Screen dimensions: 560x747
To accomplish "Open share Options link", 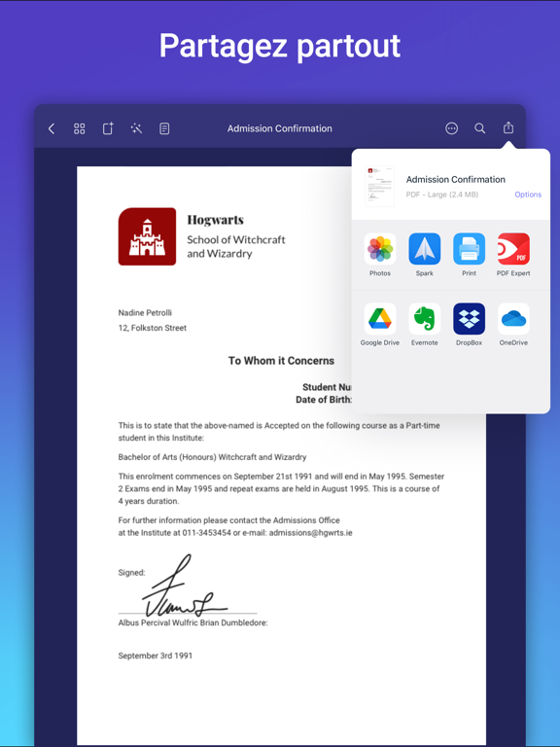I will pos(528,195).
